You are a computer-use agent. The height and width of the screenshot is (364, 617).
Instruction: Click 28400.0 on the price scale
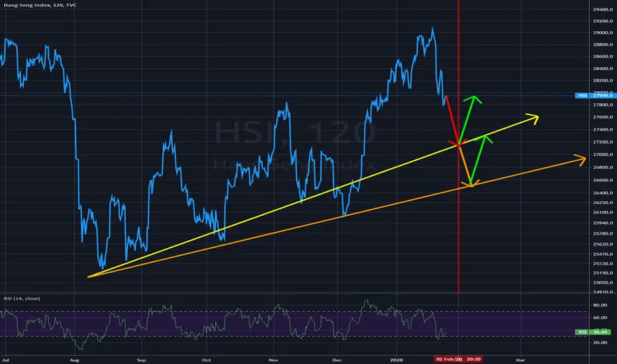[603, 69]
